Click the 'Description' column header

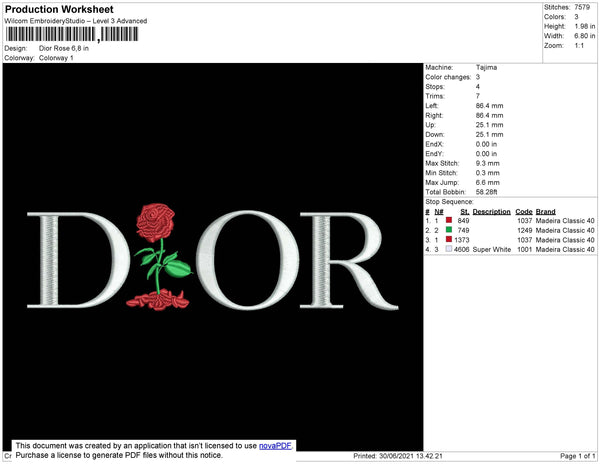point(491,212)
